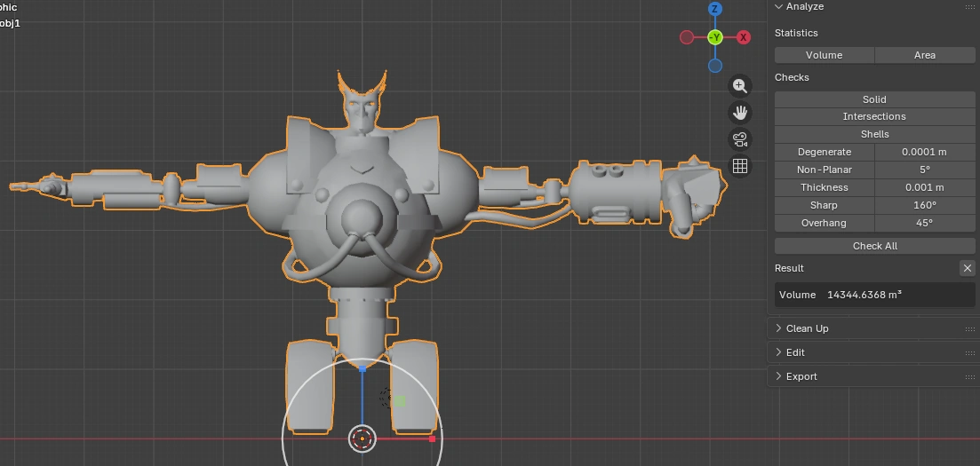Expand the Edit panel
980x466 pixels.
tap(778, 352)
